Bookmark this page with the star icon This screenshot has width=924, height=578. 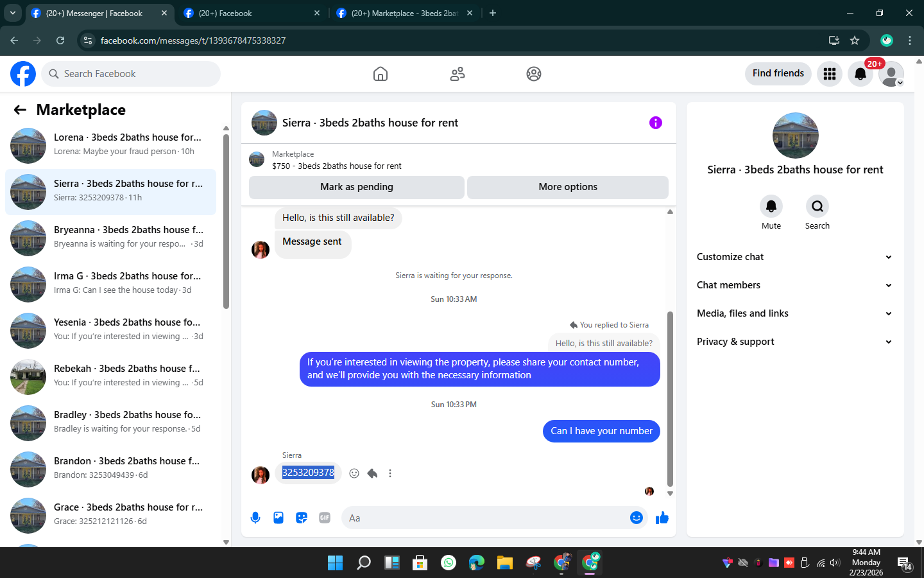(x=855, y=40)
